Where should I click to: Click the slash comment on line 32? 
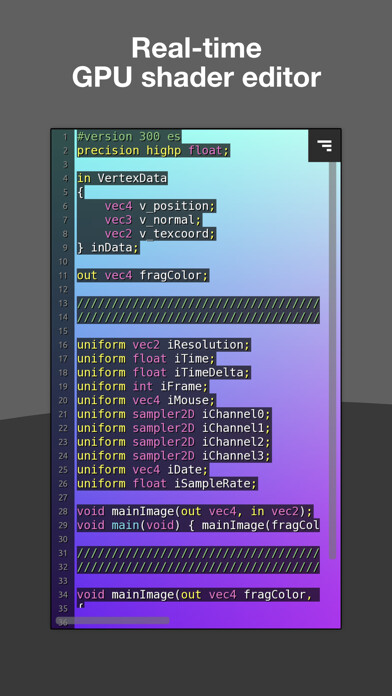point(198,567)
